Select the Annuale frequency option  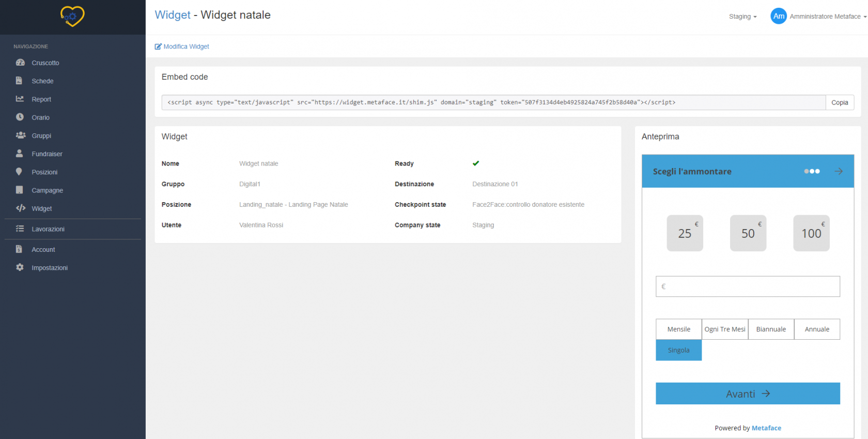pos(816,329)
